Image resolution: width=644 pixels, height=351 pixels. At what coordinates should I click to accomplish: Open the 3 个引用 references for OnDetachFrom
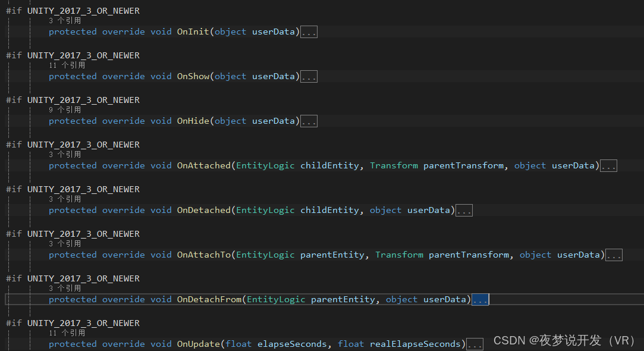[65, 288]
